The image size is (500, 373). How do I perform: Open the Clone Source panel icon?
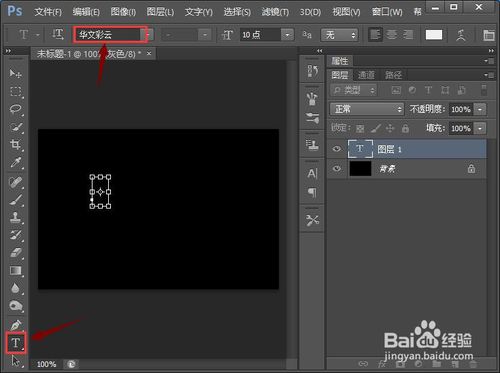[312, 145]
